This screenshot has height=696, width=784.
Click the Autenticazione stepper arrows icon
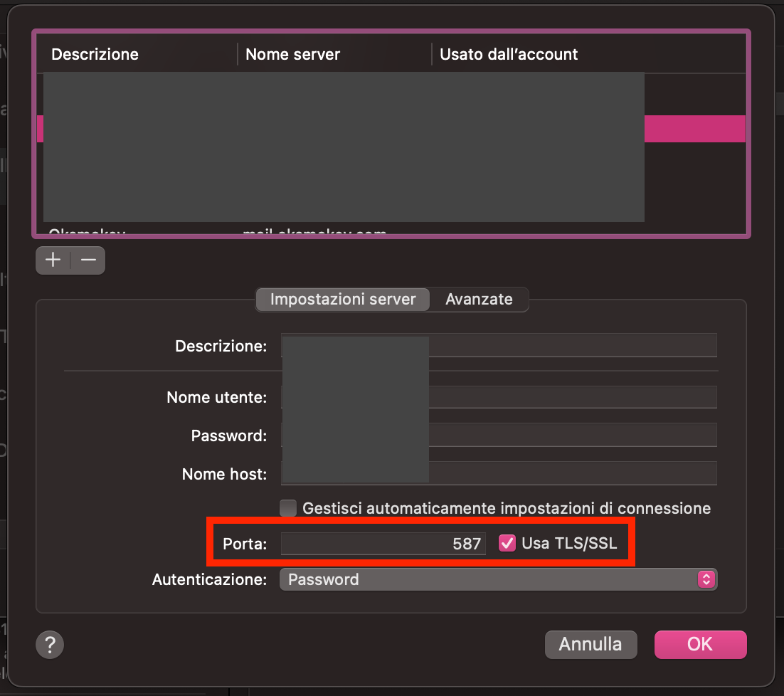coord(705,579)
